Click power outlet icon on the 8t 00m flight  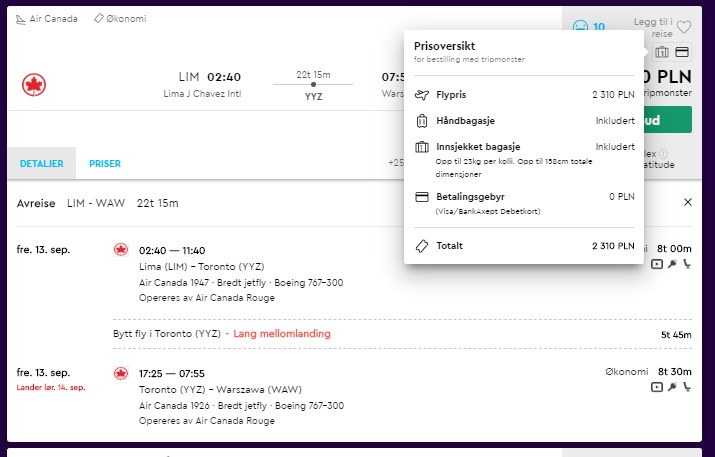tap(672, 264)
